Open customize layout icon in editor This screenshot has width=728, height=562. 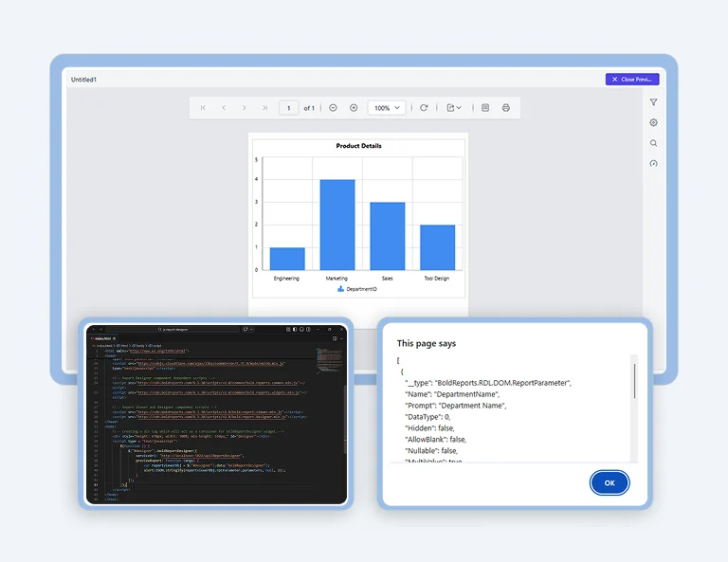(x=288, y=329)
